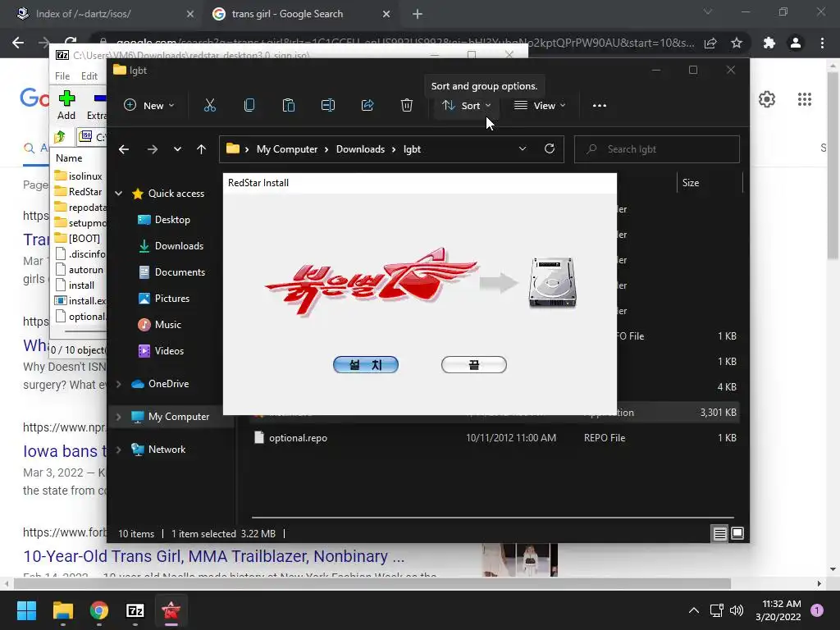This screenshot has width=840, height=630.
Task: Open Chrome extensions puzzle icon
Action: [769, 43]
